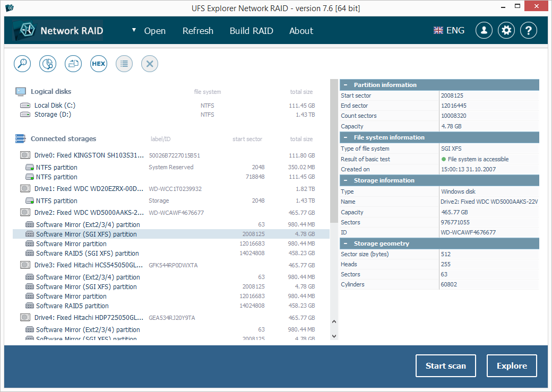Click Drive2 Software RAID5 (SGI XFS) partition icon

click(x=30, y=254)
